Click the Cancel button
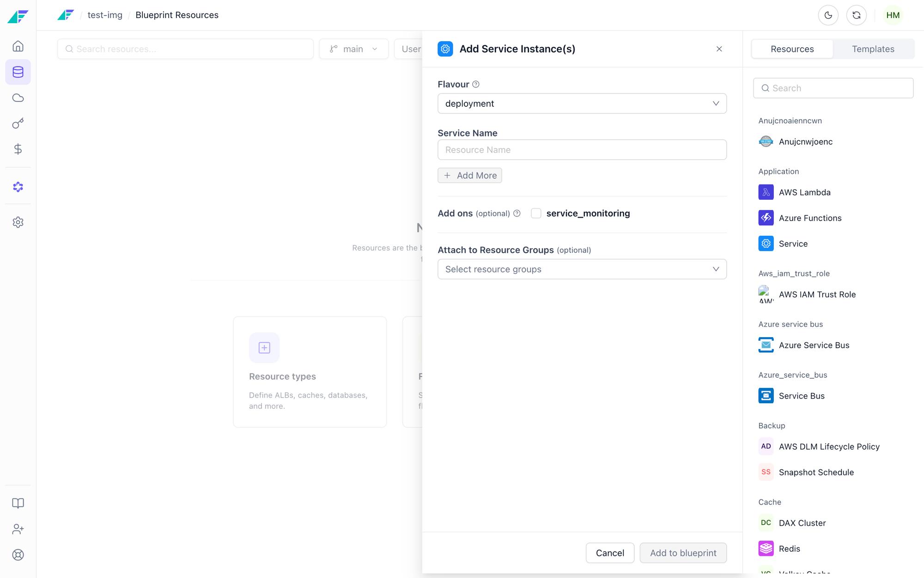 (610, 553)
